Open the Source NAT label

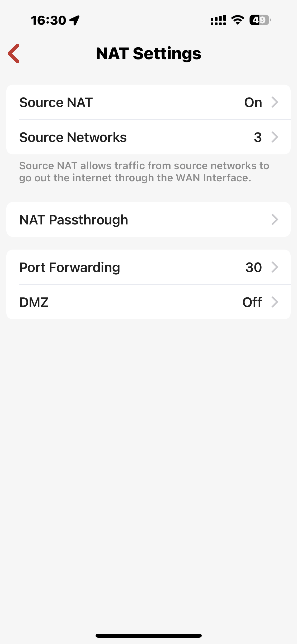[x=56, y=102]
